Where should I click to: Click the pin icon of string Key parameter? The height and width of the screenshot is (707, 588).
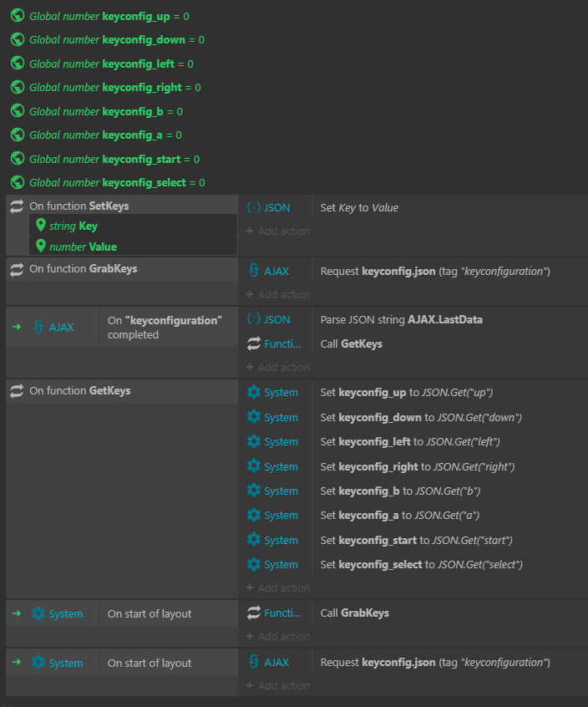click(41, 225)
